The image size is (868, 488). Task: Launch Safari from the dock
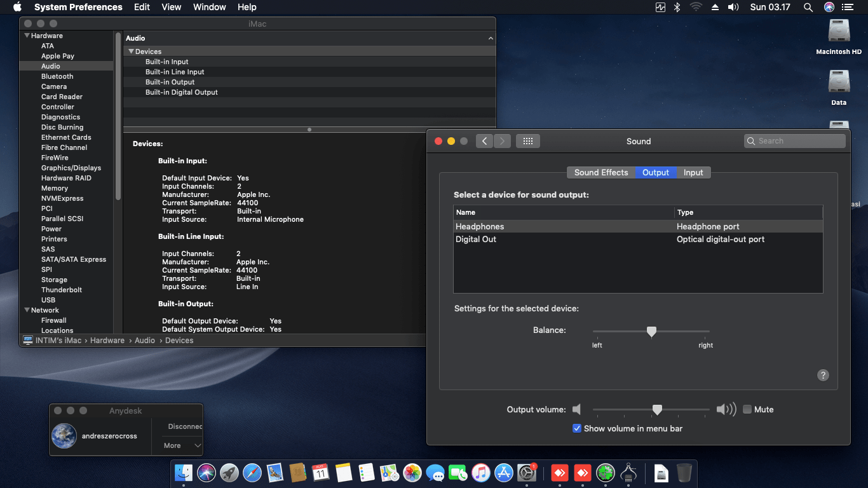point(252,473)
